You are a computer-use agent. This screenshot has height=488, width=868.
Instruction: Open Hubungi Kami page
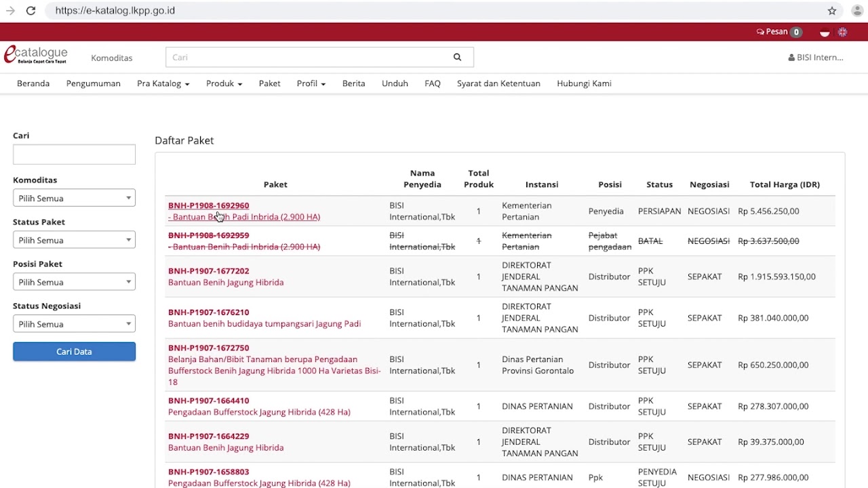(x=584, y=83)
